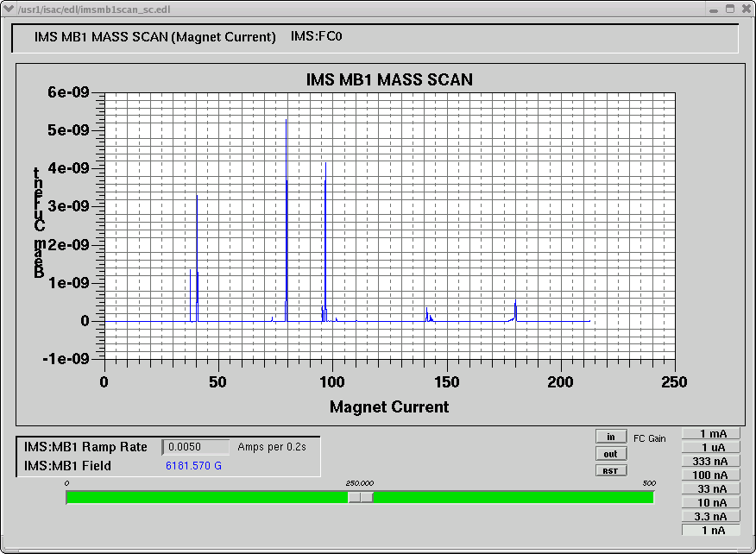Viewport: 756px width, 554px height.
Task: Pick the 10 nA gain option
Action: [x=713, y=502]
